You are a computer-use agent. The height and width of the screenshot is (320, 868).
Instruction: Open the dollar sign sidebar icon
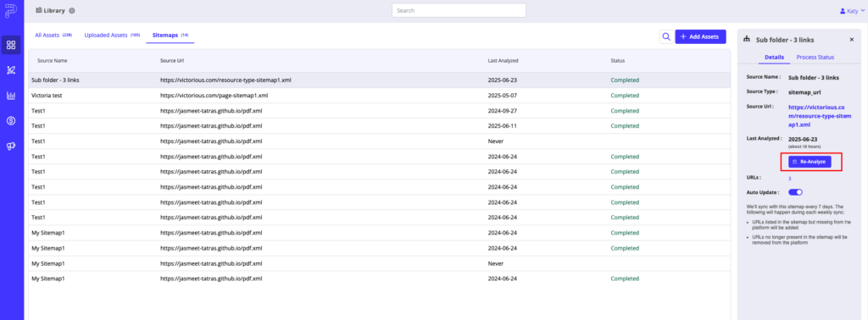[x=11, y=120]
